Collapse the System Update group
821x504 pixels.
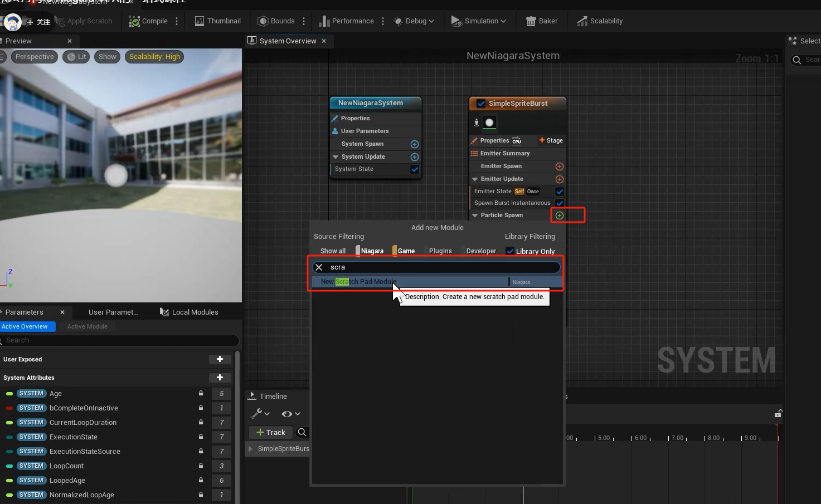336,157
